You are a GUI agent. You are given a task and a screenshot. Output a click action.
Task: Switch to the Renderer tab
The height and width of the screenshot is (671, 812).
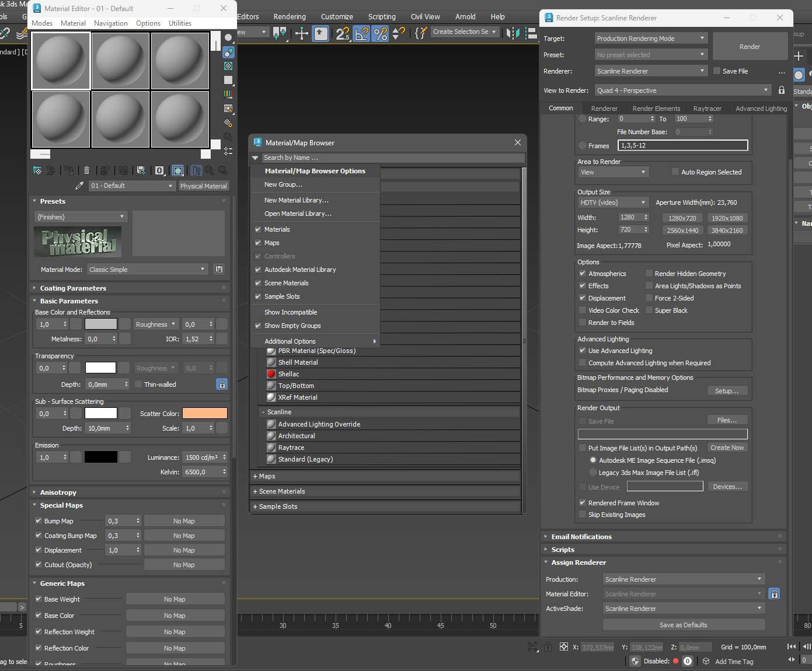pyautogui.click(x=604, y=109)
